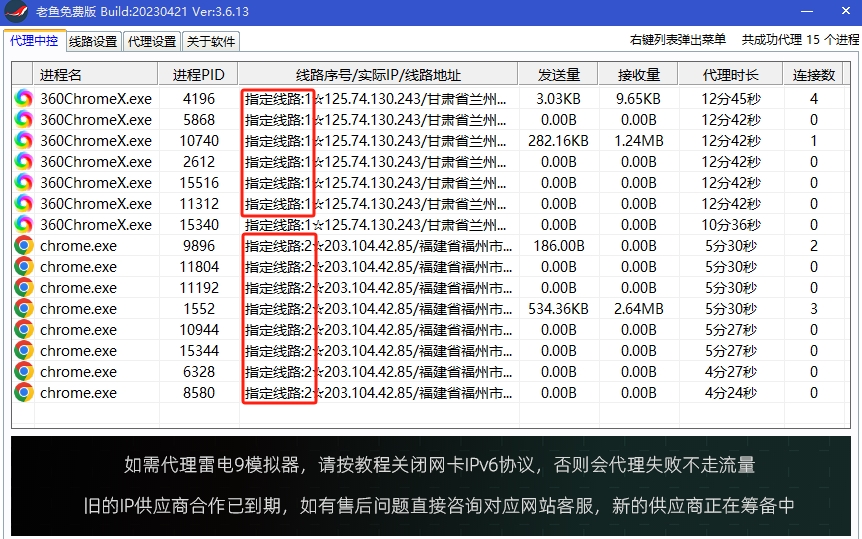Select PID cell 11192
862x539 pixels.
click(x=199, y=288)
